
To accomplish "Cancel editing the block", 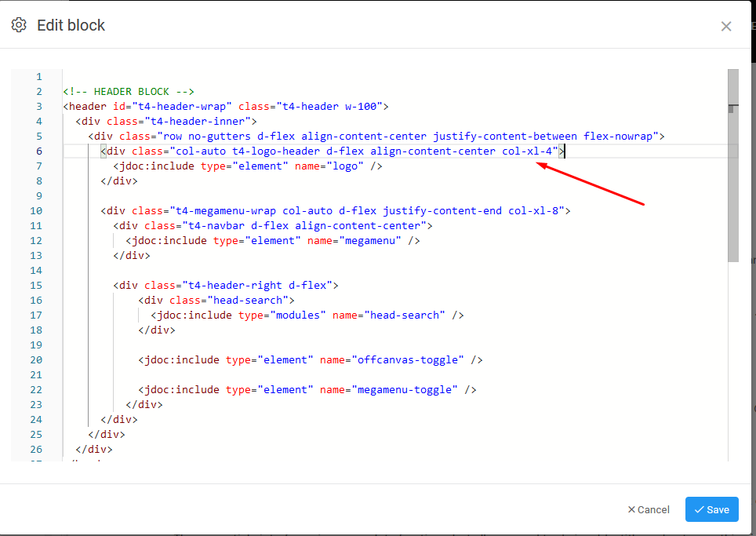I will coord(649,509).
